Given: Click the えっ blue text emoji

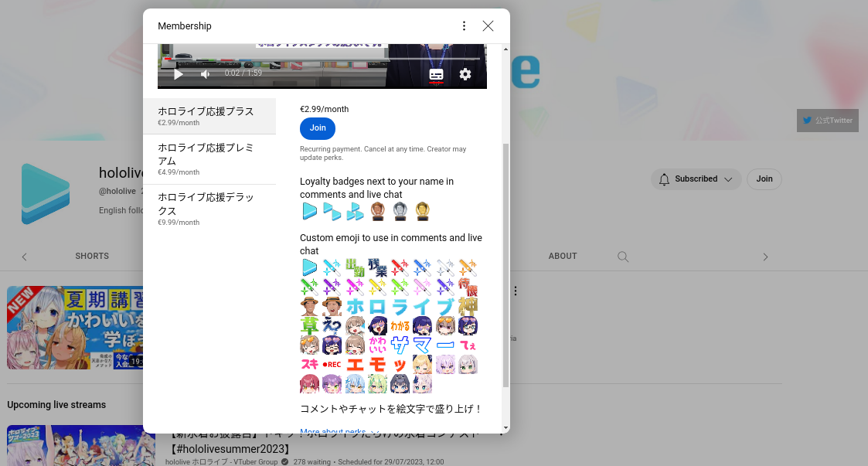Looking at the screenshot, I should coord(332,325).
